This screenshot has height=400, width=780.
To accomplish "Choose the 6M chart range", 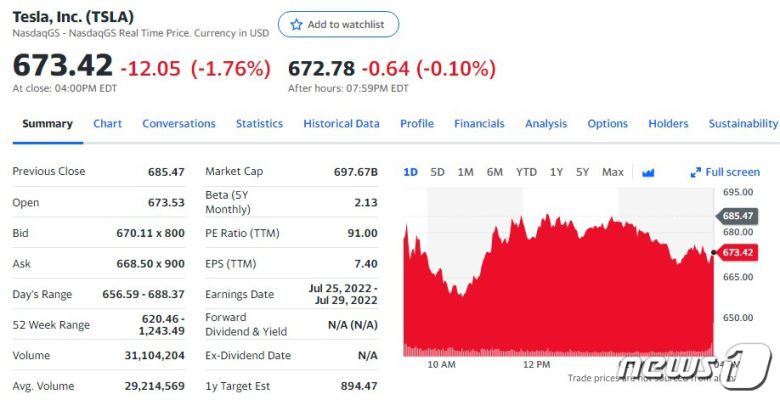I will [494, 172].
